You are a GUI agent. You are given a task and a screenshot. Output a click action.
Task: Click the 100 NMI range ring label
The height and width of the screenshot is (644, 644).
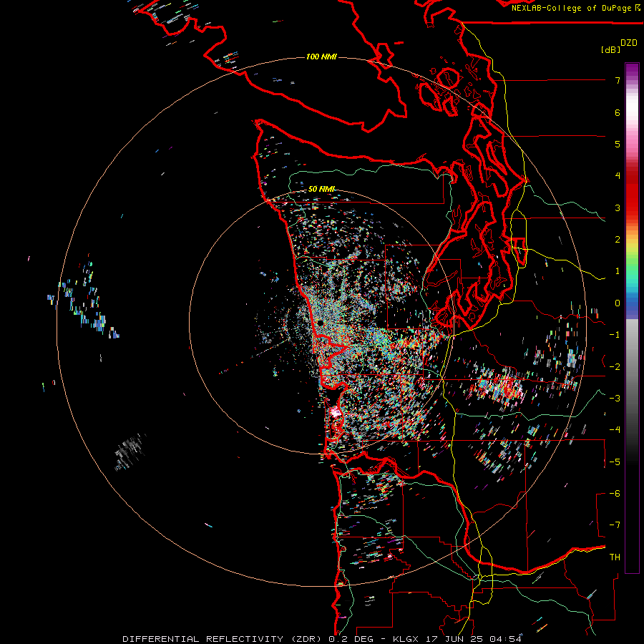[x=321, y=57]
